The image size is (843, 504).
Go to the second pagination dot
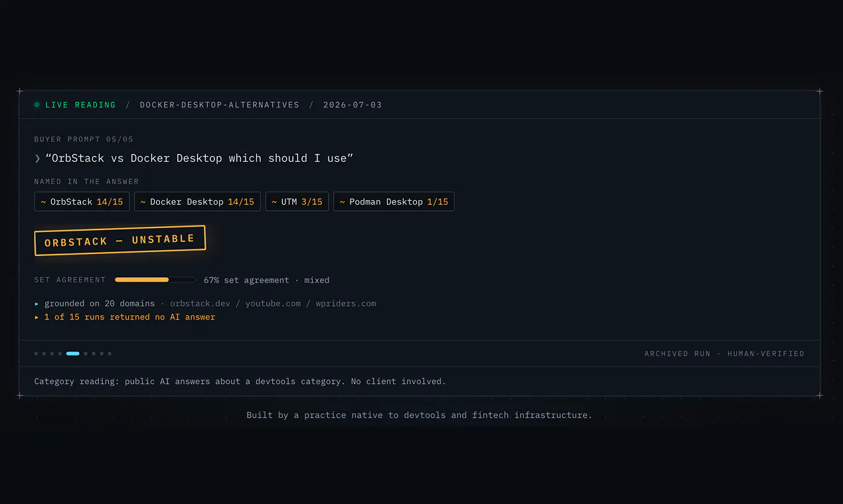(x=44, y=353)
